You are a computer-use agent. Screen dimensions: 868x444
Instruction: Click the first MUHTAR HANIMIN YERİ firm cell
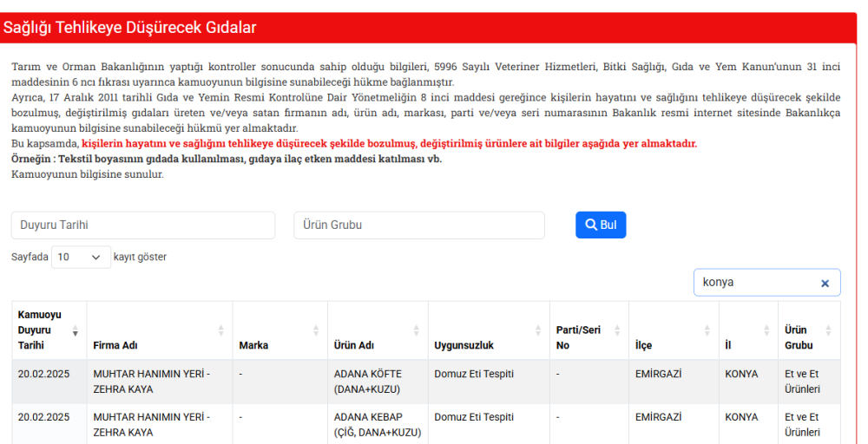coord(151,382)
